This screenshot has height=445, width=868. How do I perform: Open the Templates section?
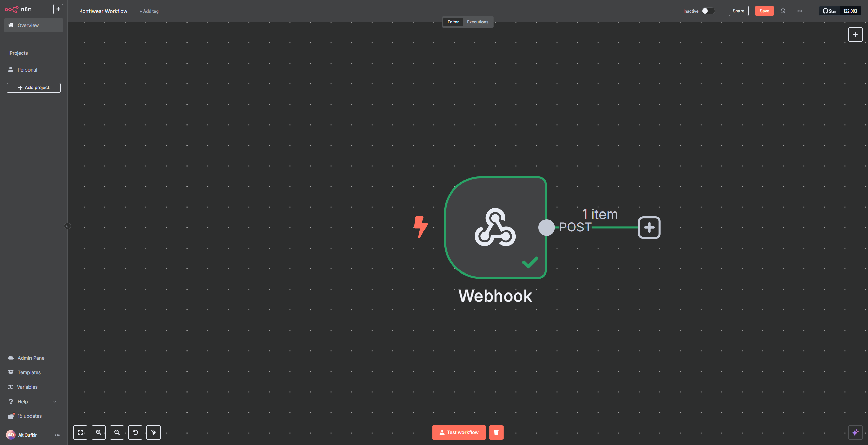(29, 372)
